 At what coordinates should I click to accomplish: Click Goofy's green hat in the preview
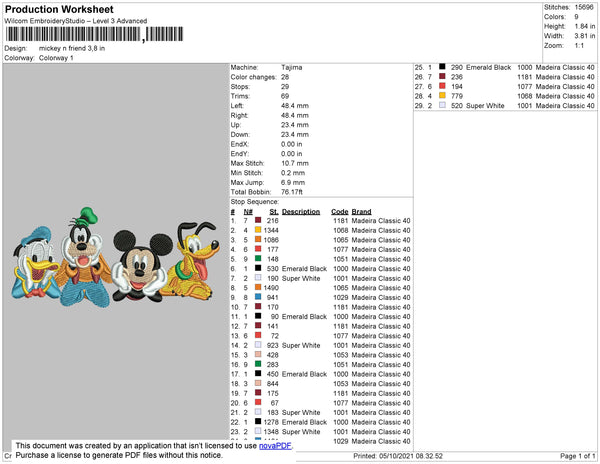click(x=87, y=216)
